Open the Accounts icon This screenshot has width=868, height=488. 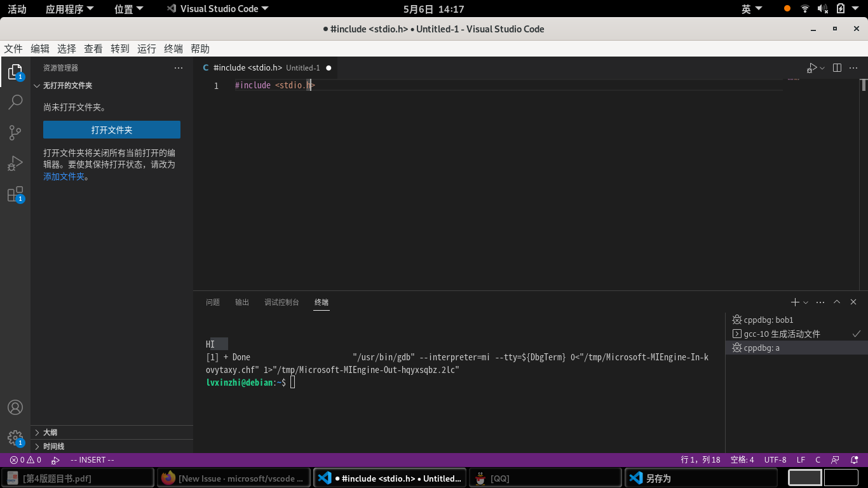[x=16, y=407]
